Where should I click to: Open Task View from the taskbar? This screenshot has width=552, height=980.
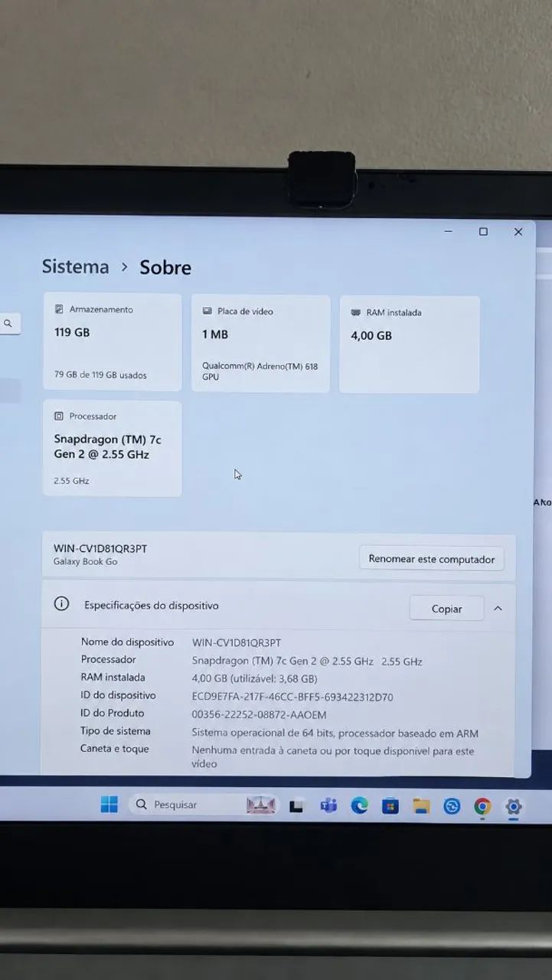pos(296,805)
